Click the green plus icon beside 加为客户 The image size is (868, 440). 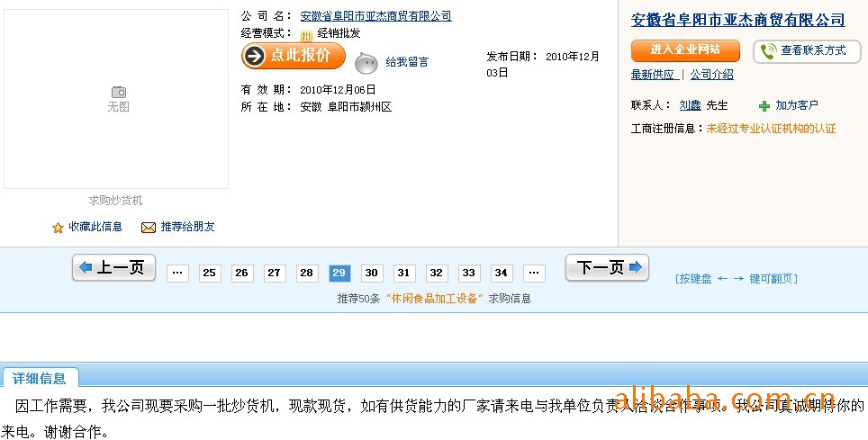point(764,106)
